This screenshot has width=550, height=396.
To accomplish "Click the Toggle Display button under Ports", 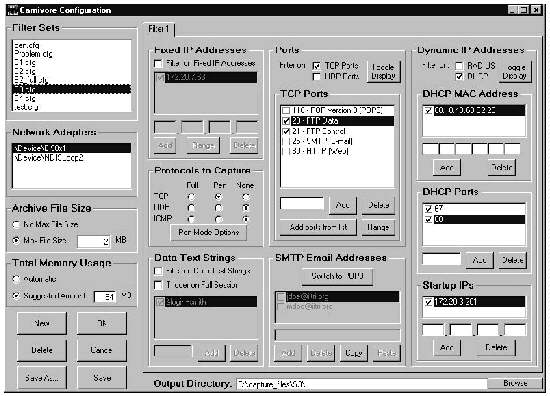I will 383,71.
